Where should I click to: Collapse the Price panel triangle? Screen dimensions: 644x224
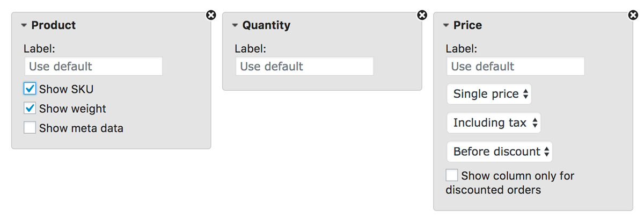446,25
